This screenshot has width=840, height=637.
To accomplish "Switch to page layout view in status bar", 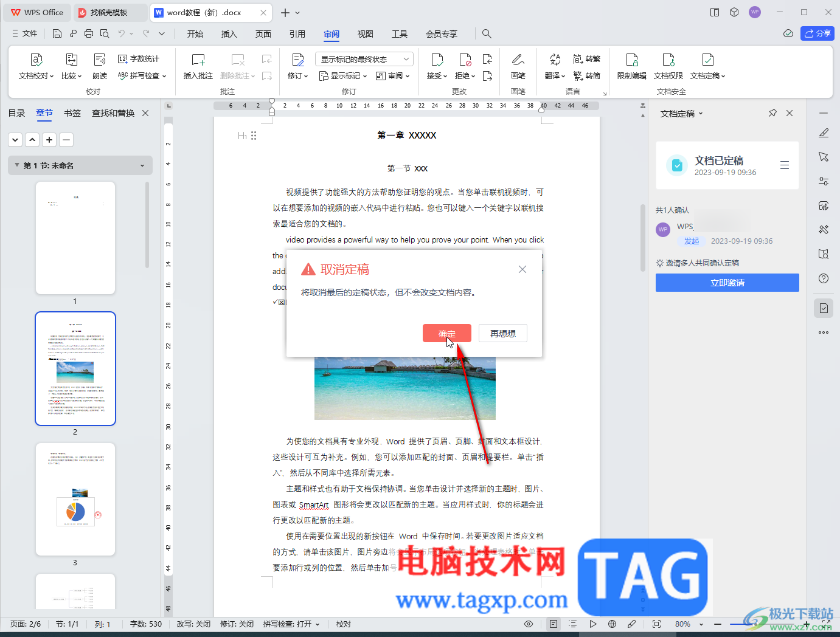I will pos(553,624).
